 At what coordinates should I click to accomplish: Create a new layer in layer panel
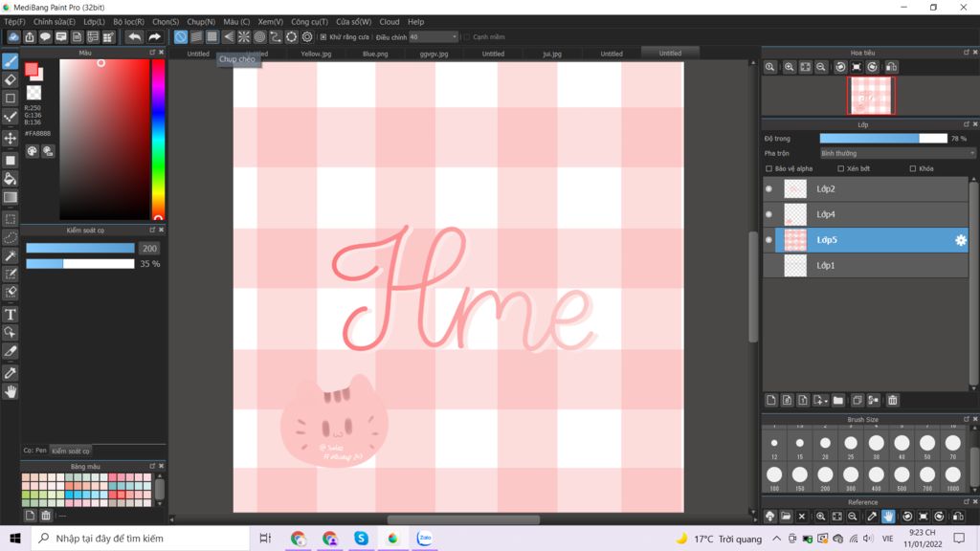point(771,401)
